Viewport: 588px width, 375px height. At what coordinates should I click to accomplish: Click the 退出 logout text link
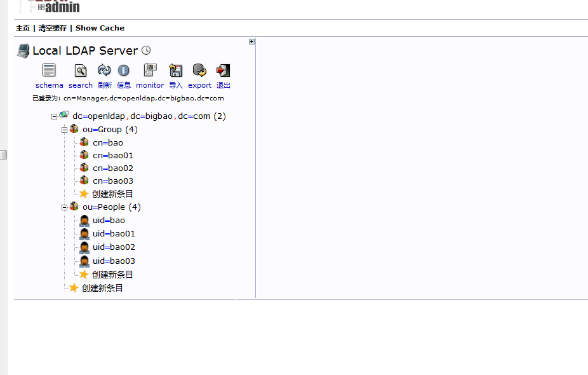click(223, 85)
